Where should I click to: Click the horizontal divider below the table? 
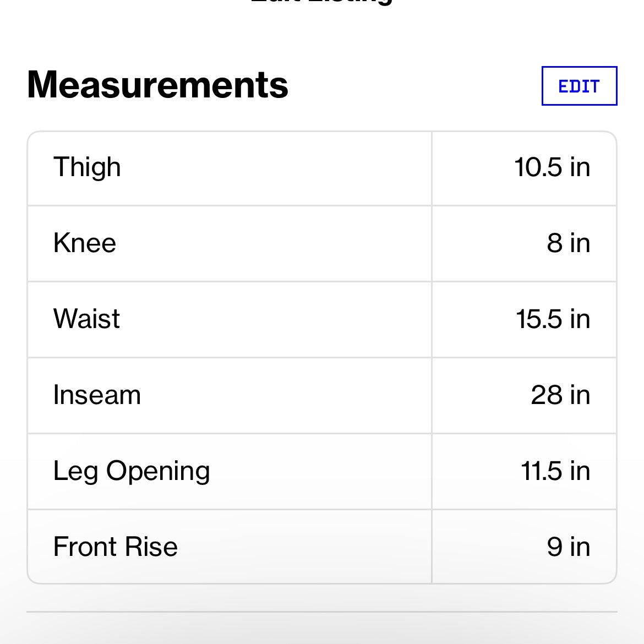(x=321, y=612)
